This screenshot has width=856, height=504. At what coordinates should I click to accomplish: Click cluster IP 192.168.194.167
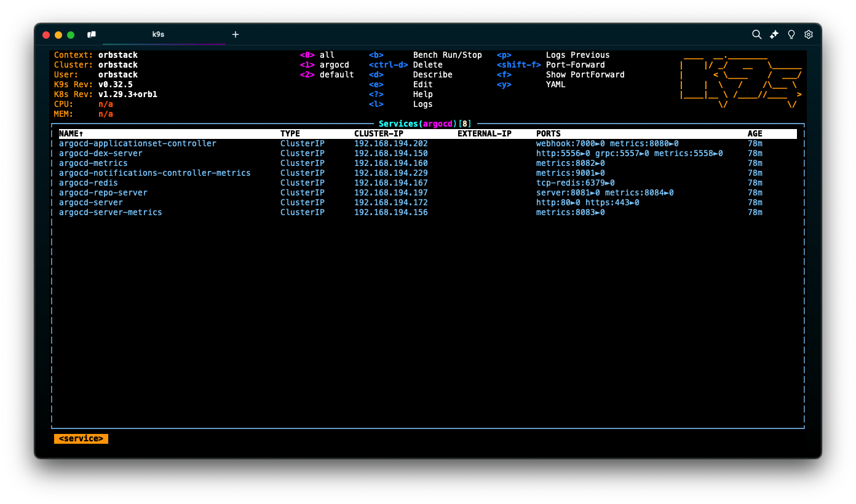tap(391, 183)
